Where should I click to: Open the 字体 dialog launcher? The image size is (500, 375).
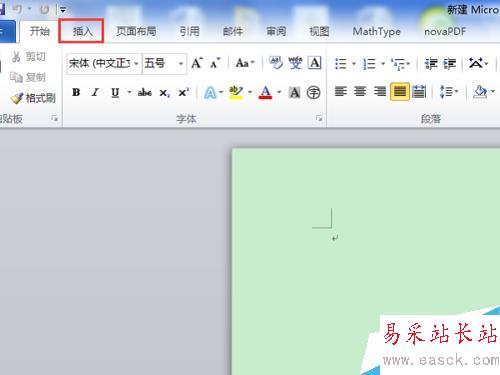[x=319, y=118]
